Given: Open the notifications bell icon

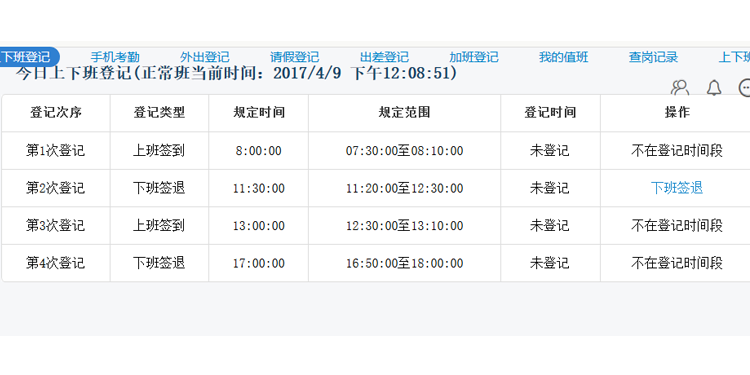Looking at the screenshot, I should coord(714,88).
